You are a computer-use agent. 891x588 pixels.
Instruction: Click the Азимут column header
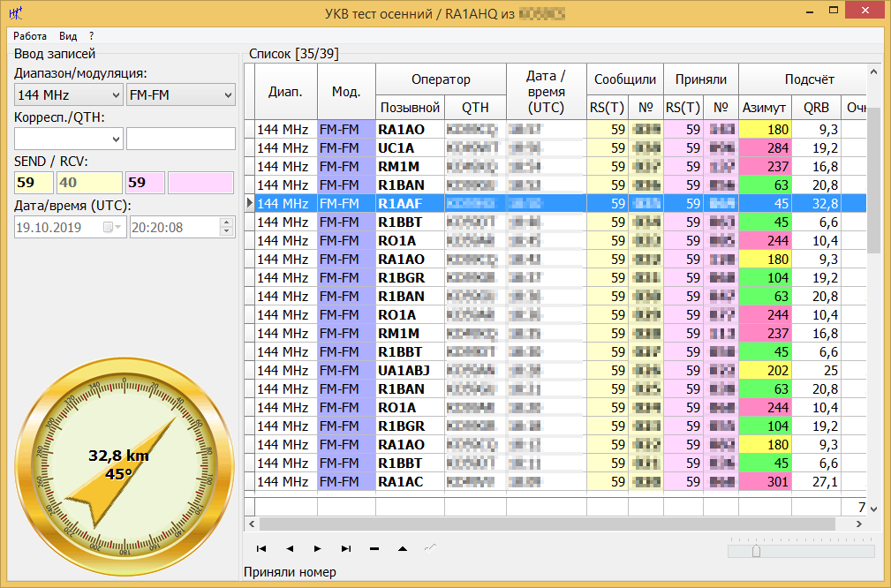coord(764,108)
